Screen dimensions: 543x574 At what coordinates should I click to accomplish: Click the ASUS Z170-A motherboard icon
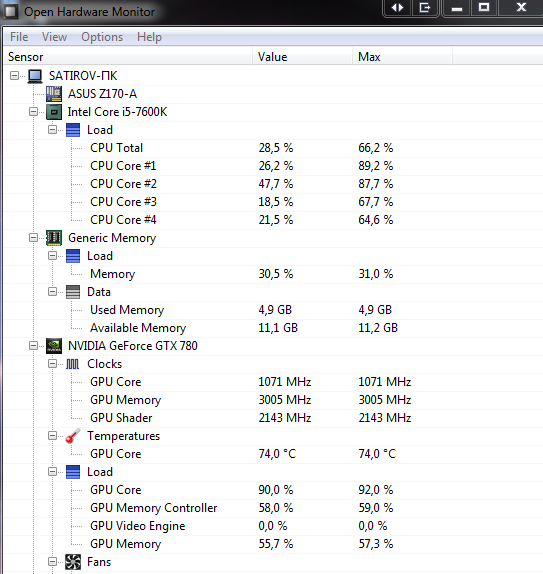[53, 94]
